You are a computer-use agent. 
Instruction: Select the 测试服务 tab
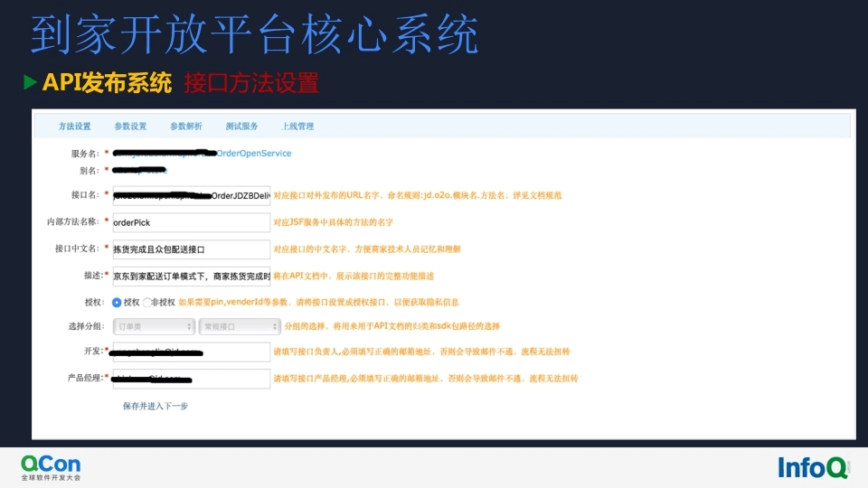[x=242, y=127]
